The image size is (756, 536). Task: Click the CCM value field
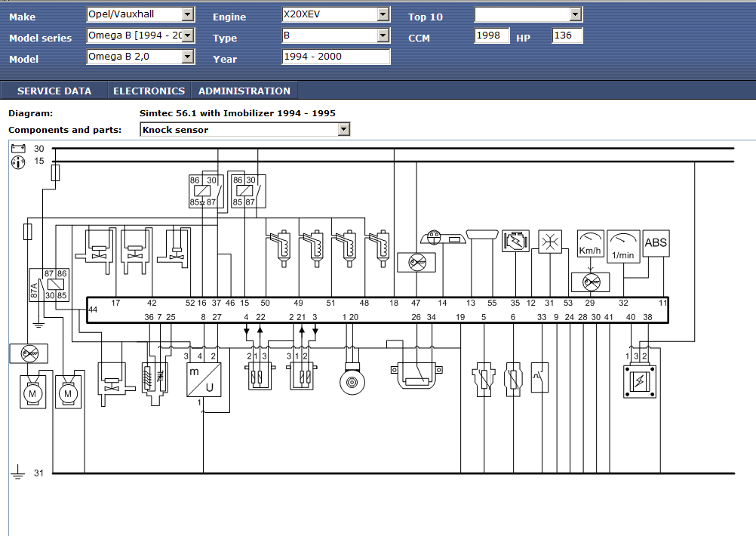tap(491, 35)
